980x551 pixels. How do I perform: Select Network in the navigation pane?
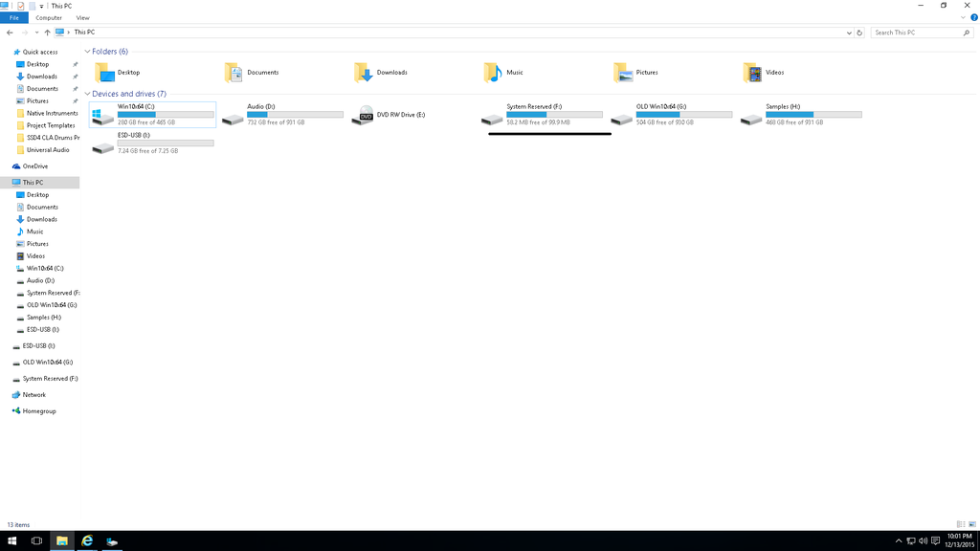click(34, 395)
